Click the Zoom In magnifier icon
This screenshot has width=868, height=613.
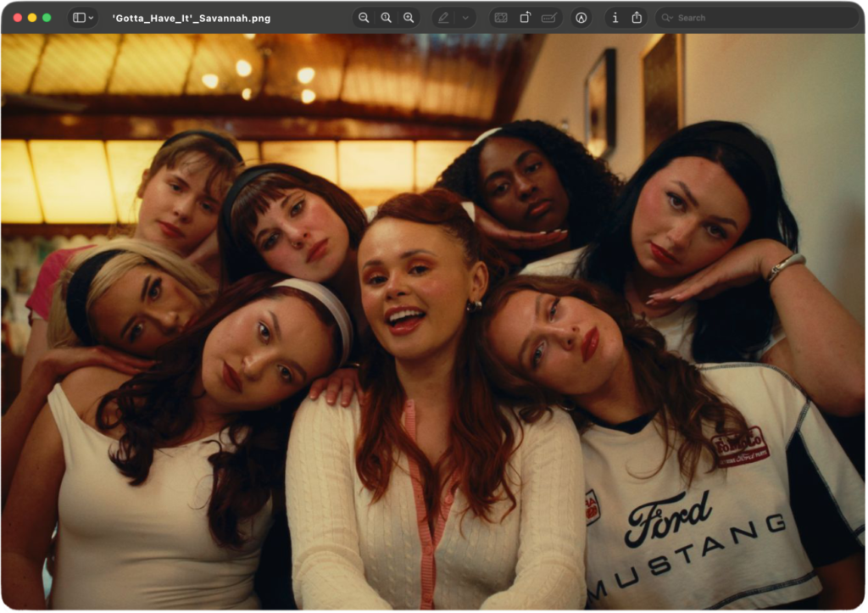[x=409, y=18]
